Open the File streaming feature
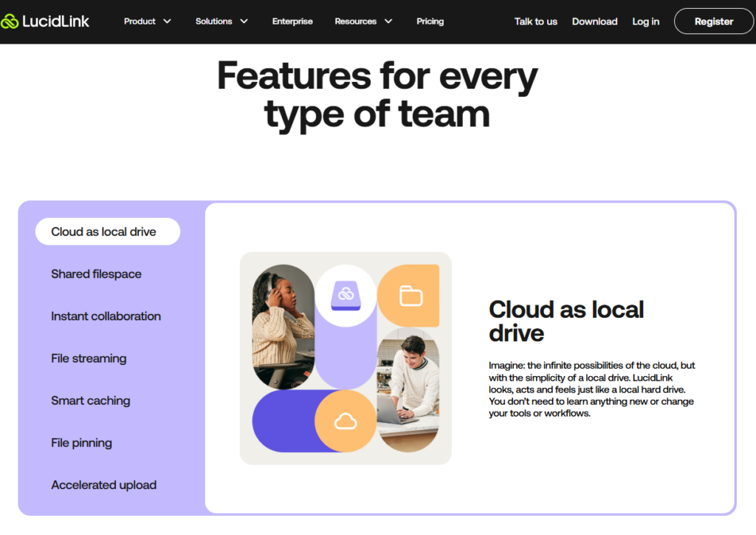Viewport: 756px width, 535px height. click(x=89, y=358)
